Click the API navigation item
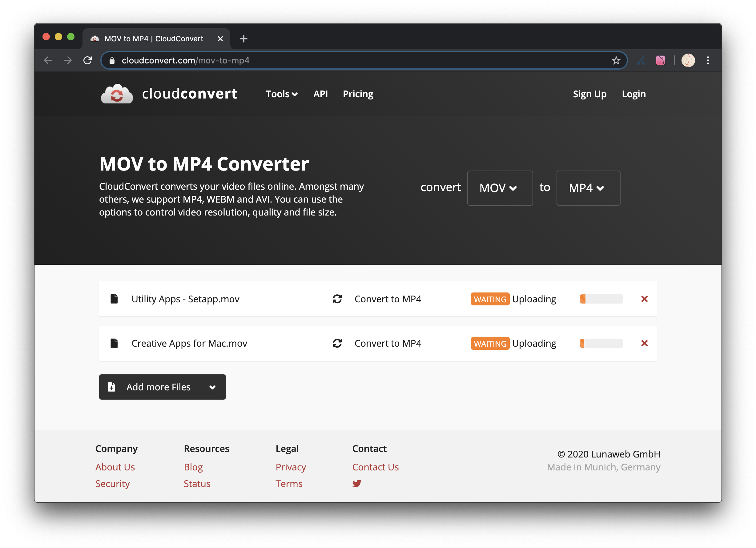Viewport: 756px width, 548px height. [x=322, y=94]
